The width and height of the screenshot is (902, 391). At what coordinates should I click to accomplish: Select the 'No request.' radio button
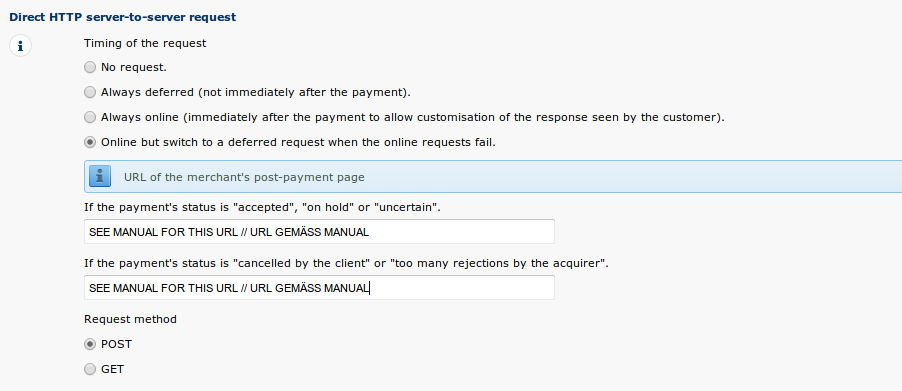point(90,67)
